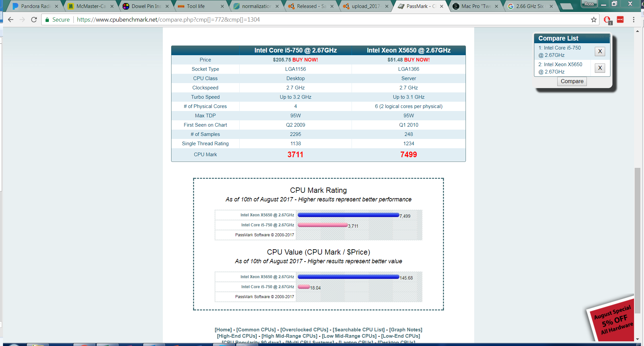Select the 3711 CPU Mark value
Image resolution: width=644 pixels, height=346 pixels.
click(x=295, y=155)
